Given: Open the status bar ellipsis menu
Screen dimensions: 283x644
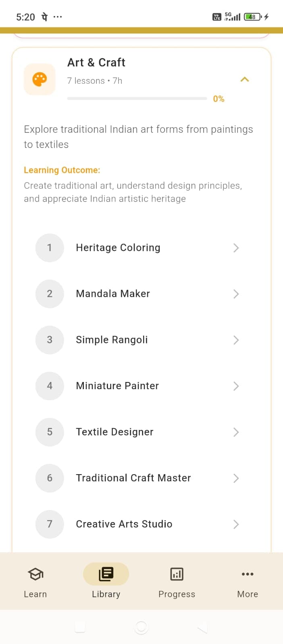Looking at the screenshot, I should tap(58, 17).
